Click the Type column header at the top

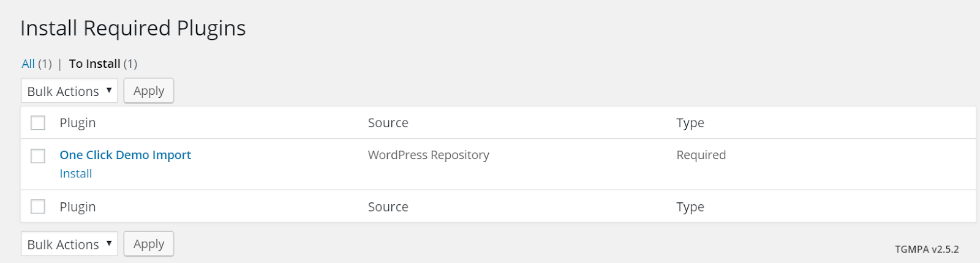[x=690, y=123]
